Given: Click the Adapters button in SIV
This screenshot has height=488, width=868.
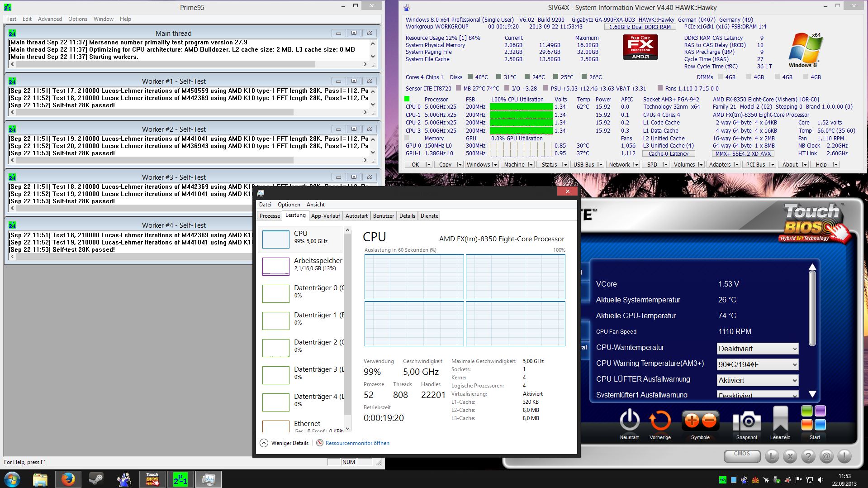Looking at the screenshot, I should tap(720, 164).
